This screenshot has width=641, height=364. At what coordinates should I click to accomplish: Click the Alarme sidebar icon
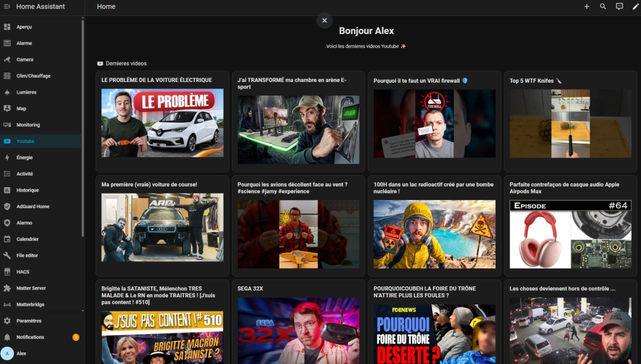tap(7, 44)
